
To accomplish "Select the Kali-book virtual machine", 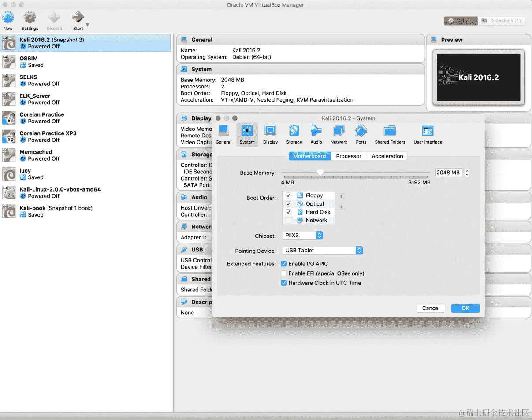I will (86, 211).
